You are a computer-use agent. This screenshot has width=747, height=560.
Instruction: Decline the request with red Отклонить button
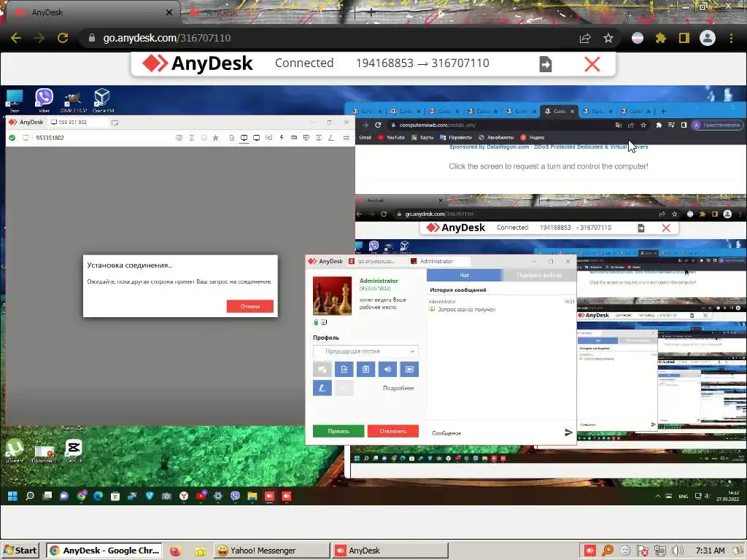393,431
